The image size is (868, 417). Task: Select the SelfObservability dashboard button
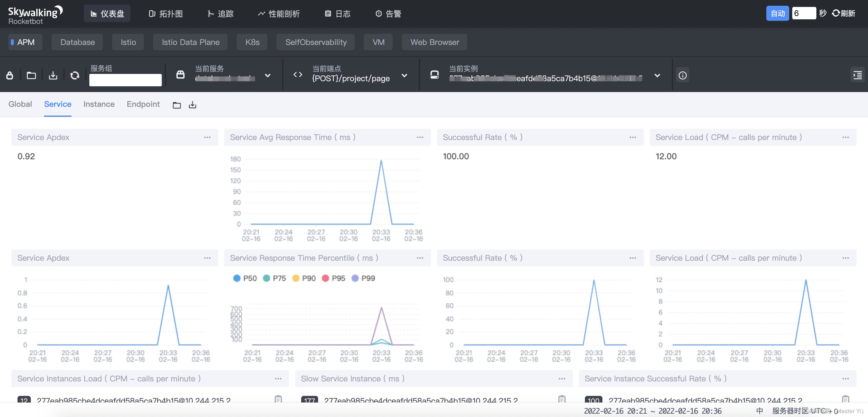(316, 42)
